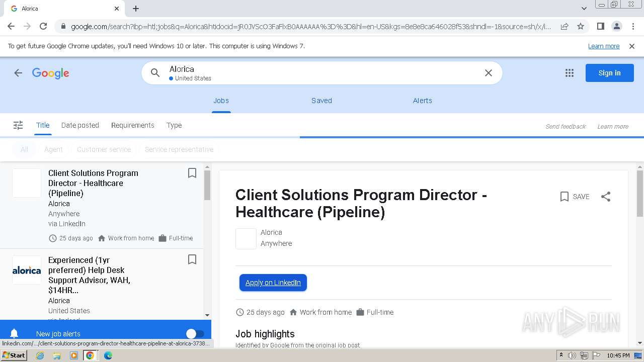The image size is (644, 362).
Task: Dismiss the Chrome update notice
Action: tap(632, 46)
